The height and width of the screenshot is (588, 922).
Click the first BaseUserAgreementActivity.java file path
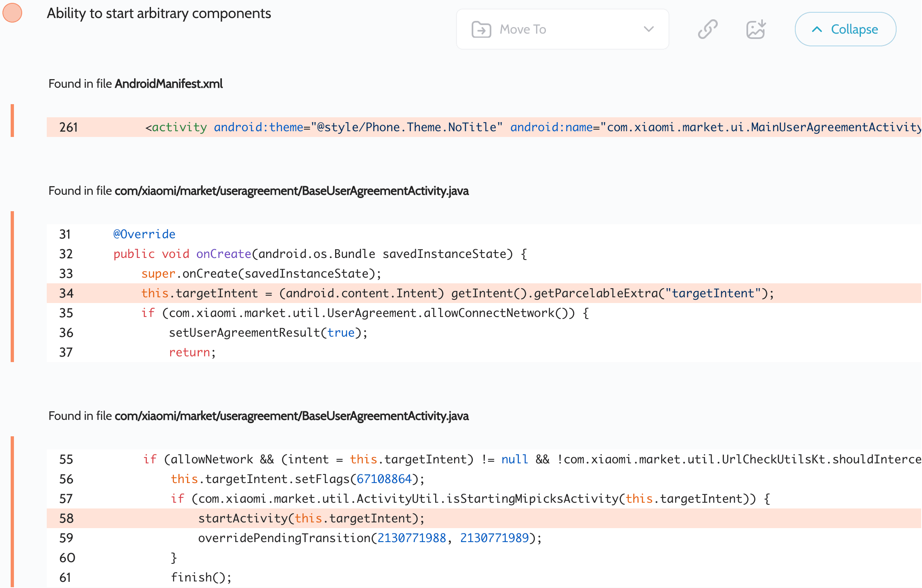pos(291,191)
